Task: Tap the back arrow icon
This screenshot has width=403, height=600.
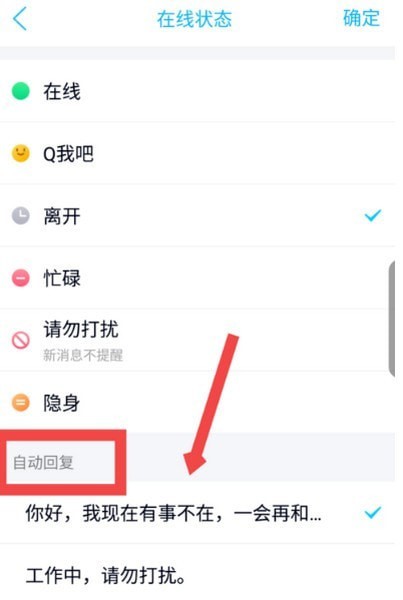Action: (20, 18)
